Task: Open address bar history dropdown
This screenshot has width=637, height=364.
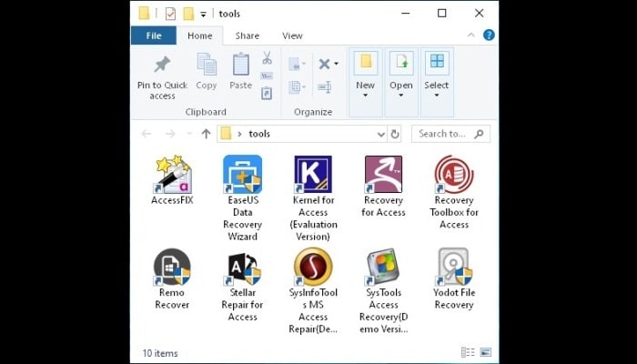Action: (x=380, y=134)
